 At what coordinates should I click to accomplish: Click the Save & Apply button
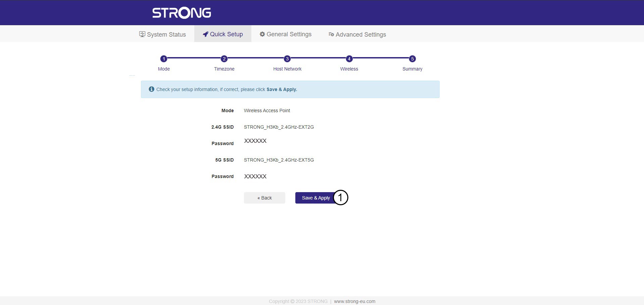(x=316, y=198)
